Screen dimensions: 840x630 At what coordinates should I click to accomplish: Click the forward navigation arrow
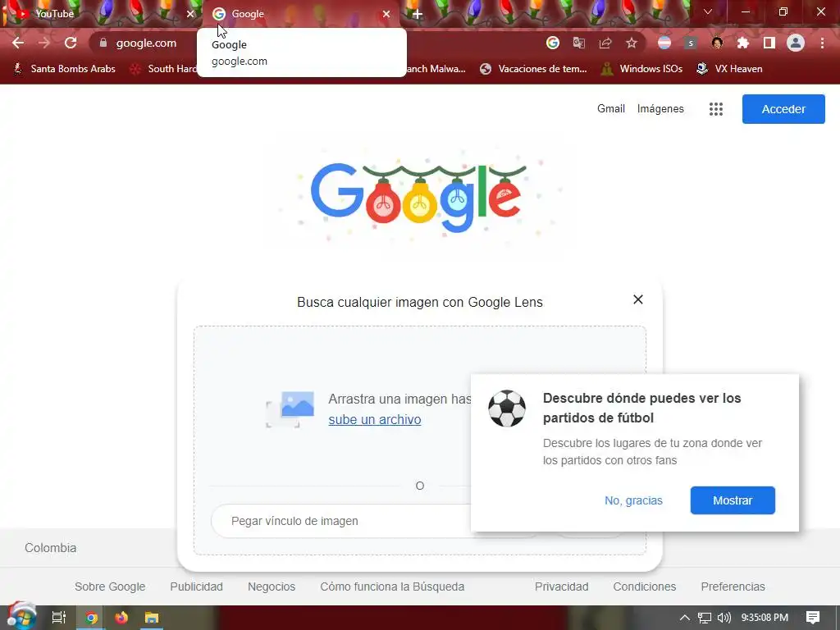[44, 43]
